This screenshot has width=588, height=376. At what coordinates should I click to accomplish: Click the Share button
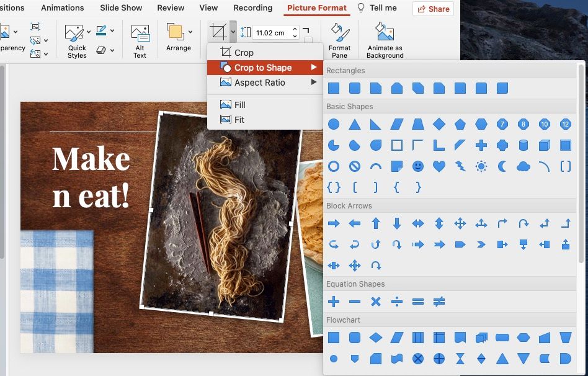433,9
